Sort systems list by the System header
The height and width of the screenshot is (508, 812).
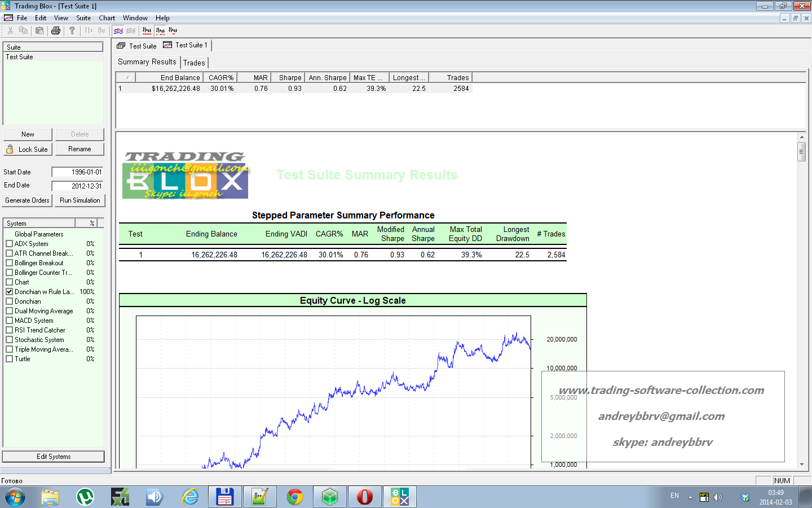coord(39,224)
